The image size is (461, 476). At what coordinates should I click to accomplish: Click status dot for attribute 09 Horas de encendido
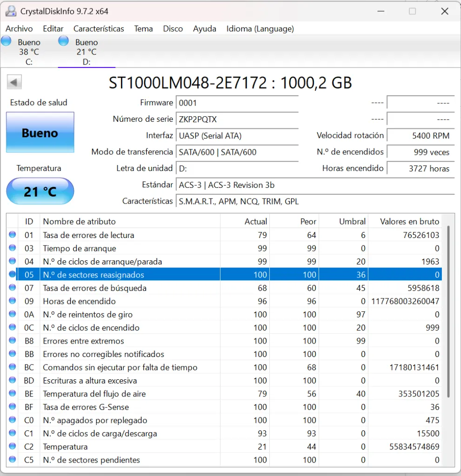[x=13, y=301]
